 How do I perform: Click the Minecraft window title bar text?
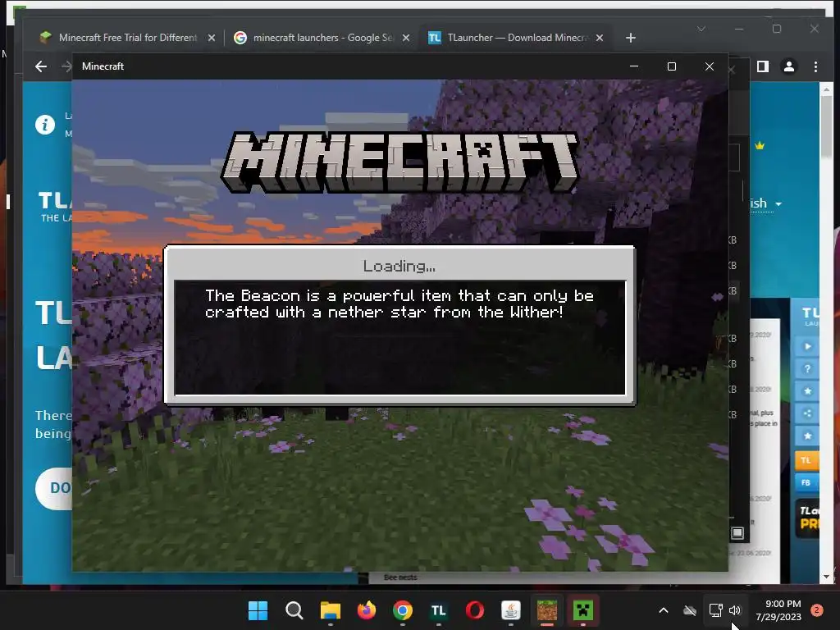[x=103, y=66]
